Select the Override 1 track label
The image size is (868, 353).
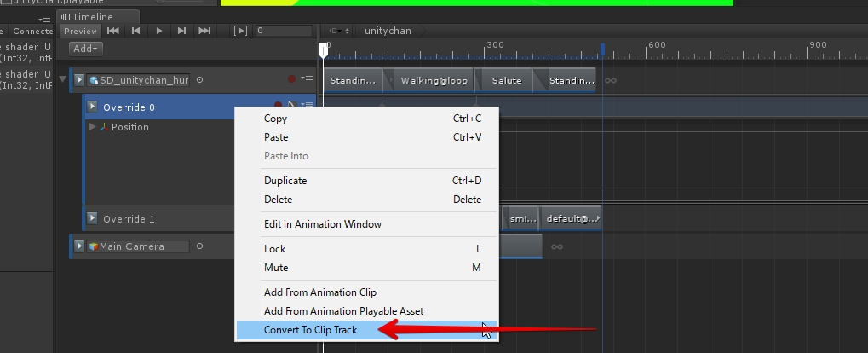pyautogui.click(x=129, y=219)
